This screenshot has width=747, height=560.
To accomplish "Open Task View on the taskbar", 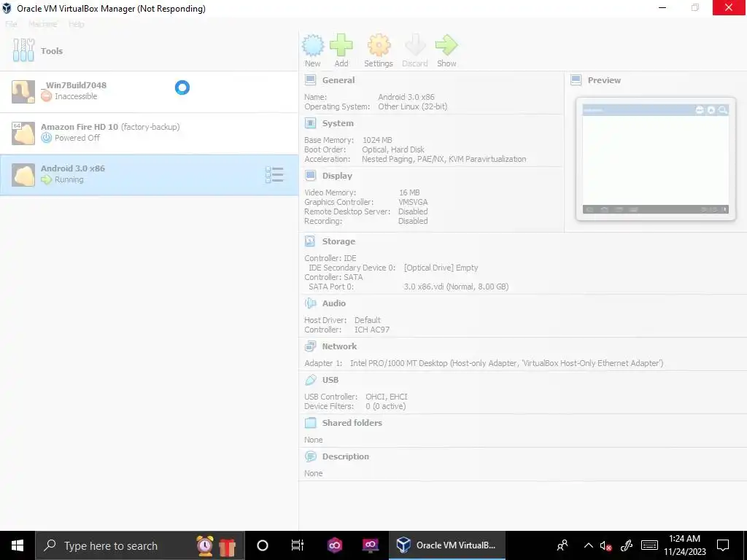I will [x=298, y=545].
